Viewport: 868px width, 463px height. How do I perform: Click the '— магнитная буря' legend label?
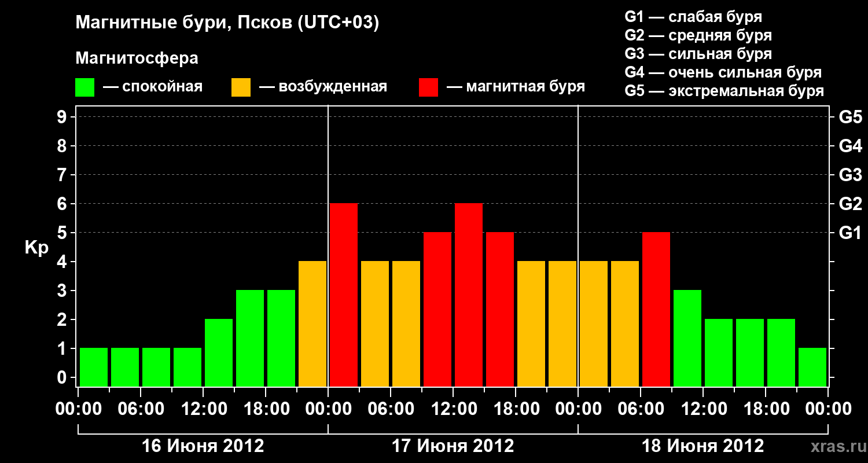click(x=516, y=87)
